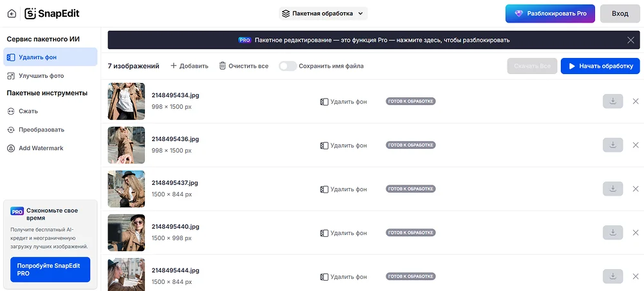Remove 2148495437.jpg from the list
This screenshot has width=644, height=291.
[x=636, y=189]
